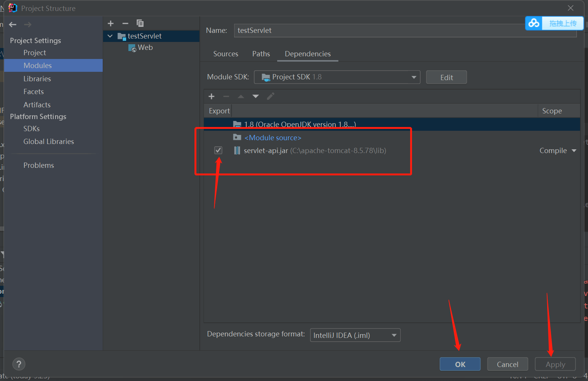This screenshot has height=381, width=588.
Task: Remove selected module with minus icon
Action: (x=125, y=23)
